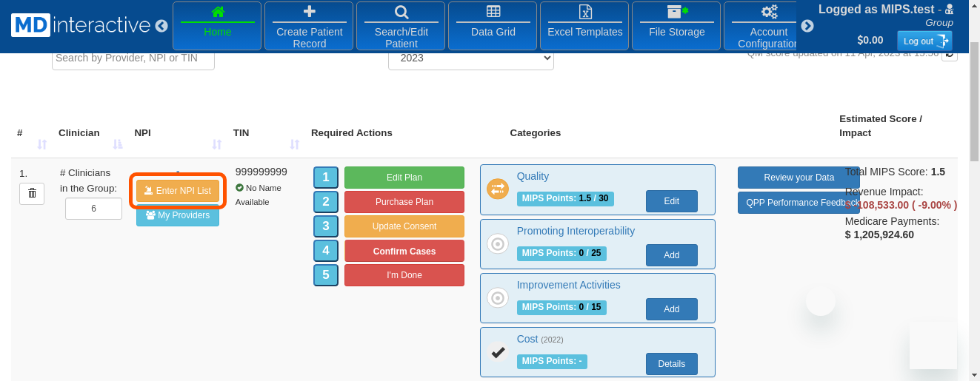Click the left arrow beside the MD Interactive logo

pyautogui.click(x=161, y=26)
